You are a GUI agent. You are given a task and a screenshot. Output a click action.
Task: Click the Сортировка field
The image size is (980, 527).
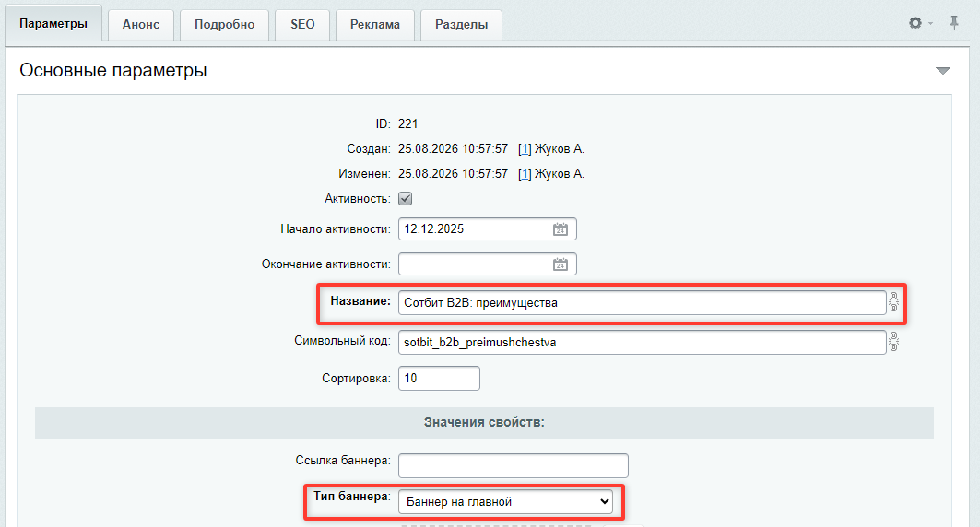(x=440, y=379)
